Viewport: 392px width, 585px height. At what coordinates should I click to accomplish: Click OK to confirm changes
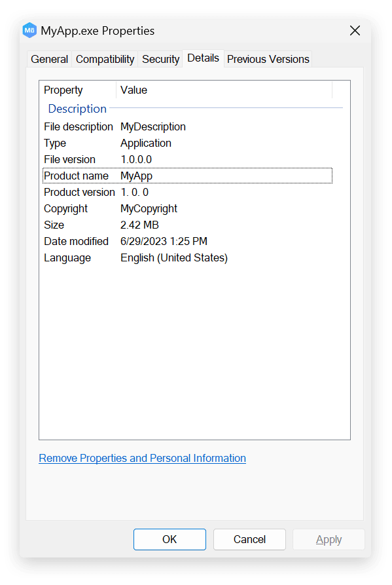point(169,539)
